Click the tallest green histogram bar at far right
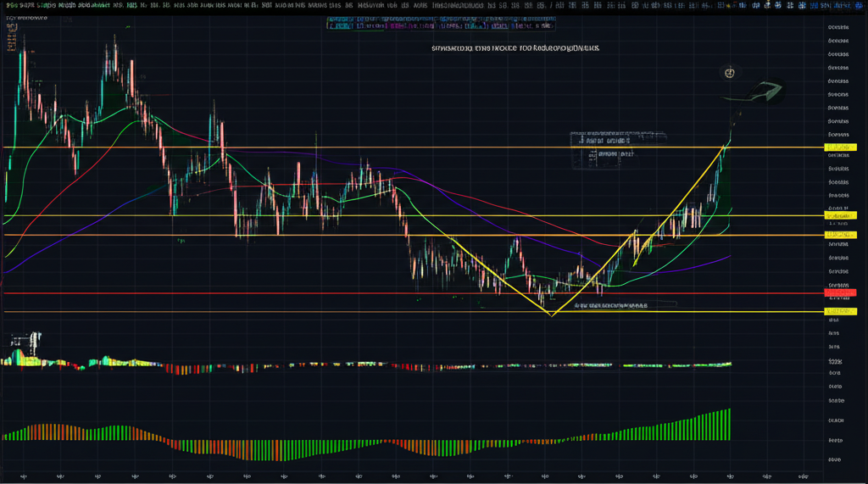The width and height of the screenshot is (868, 484). 727,424
